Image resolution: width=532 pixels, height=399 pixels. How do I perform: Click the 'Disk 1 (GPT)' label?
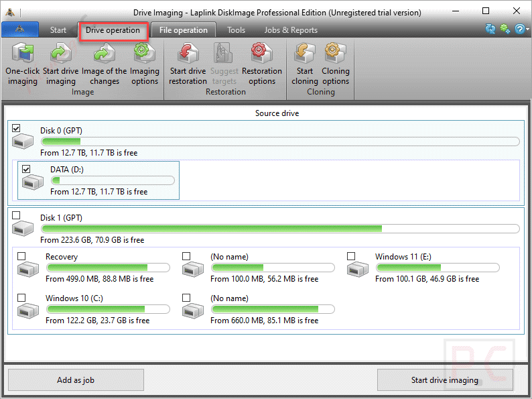[61, 218]
